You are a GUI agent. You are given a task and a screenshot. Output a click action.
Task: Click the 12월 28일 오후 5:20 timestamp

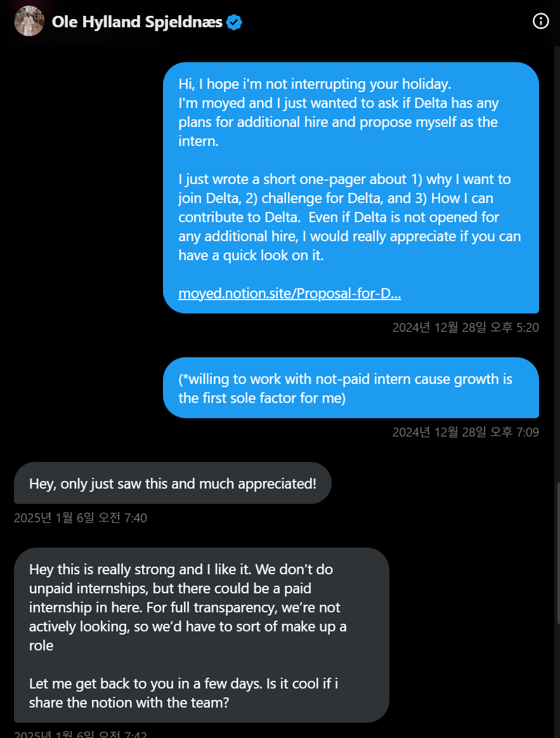466,327
